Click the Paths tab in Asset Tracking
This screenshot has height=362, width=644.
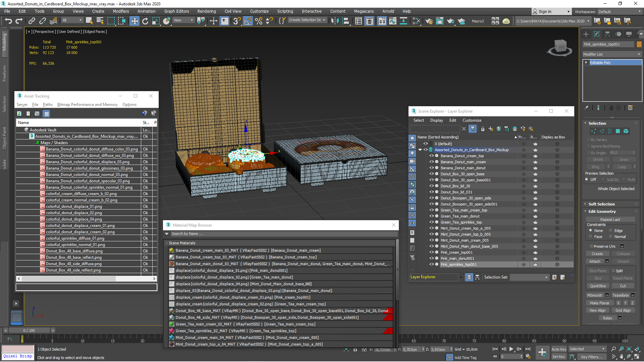pos(47,104)
